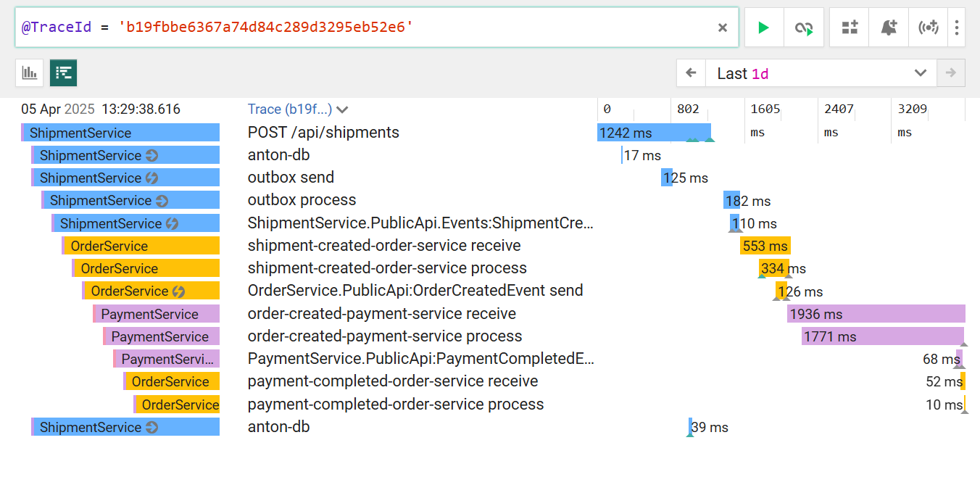Expand the Trace (b19f...) chevron menu
This screenshot has width=980, height=485.
342,109
